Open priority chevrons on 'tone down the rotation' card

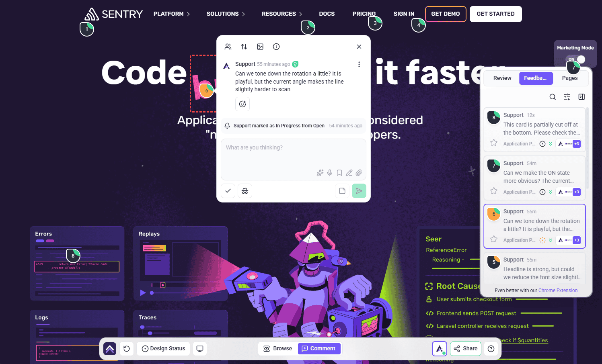tap(551, 240)
